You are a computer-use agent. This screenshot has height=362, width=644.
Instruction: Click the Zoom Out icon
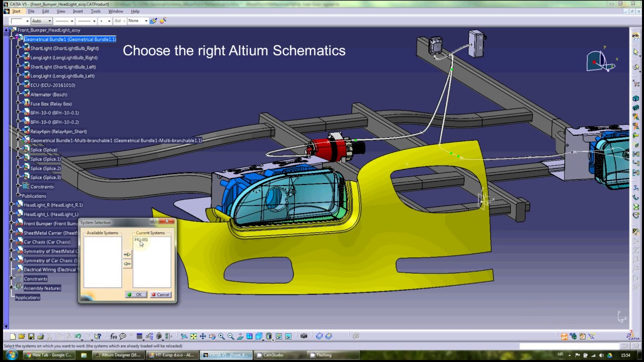coord(230,336)
